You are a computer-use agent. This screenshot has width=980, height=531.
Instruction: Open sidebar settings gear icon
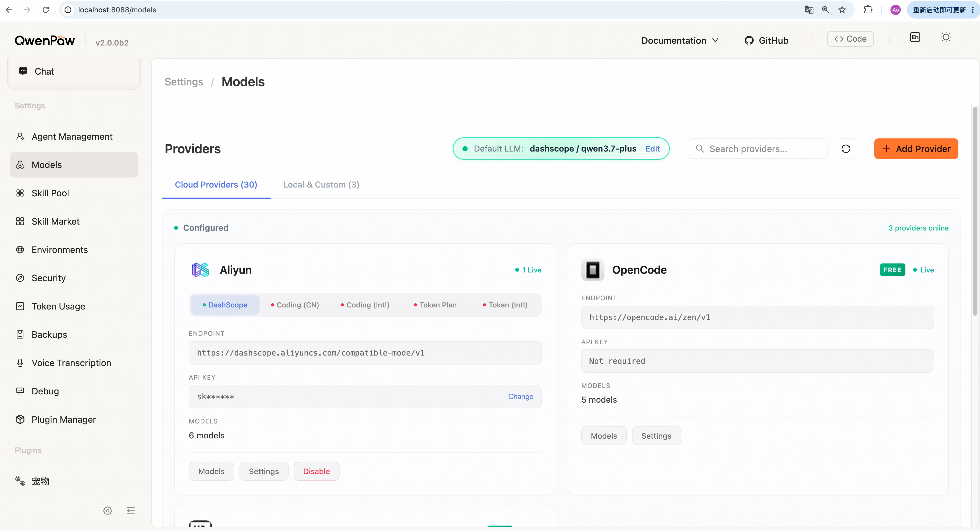(x=108, y=510)
